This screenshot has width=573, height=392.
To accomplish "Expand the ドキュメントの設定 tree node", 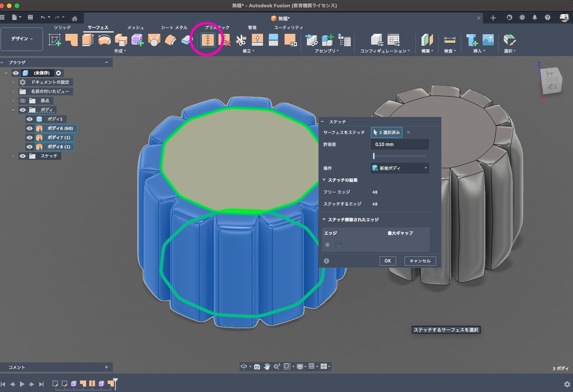I will click(x=13, y=82).
